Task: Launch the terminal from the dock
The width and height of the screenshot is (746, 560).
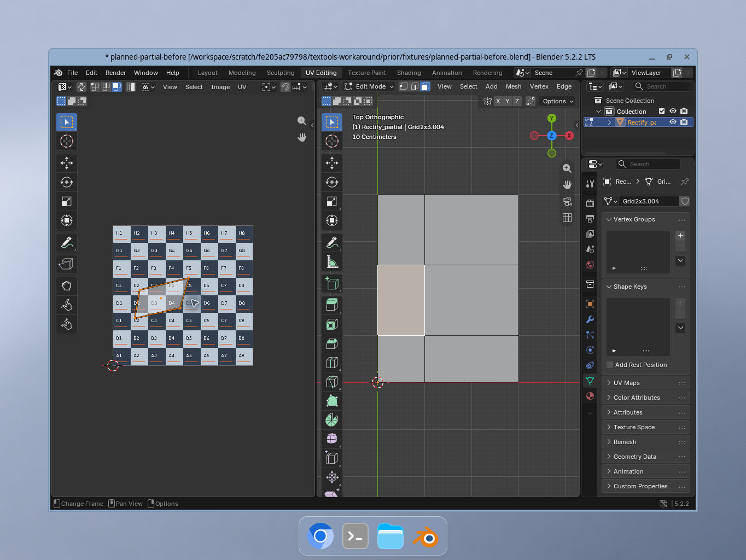Action: pyautogui.click(x=355, y=536)
